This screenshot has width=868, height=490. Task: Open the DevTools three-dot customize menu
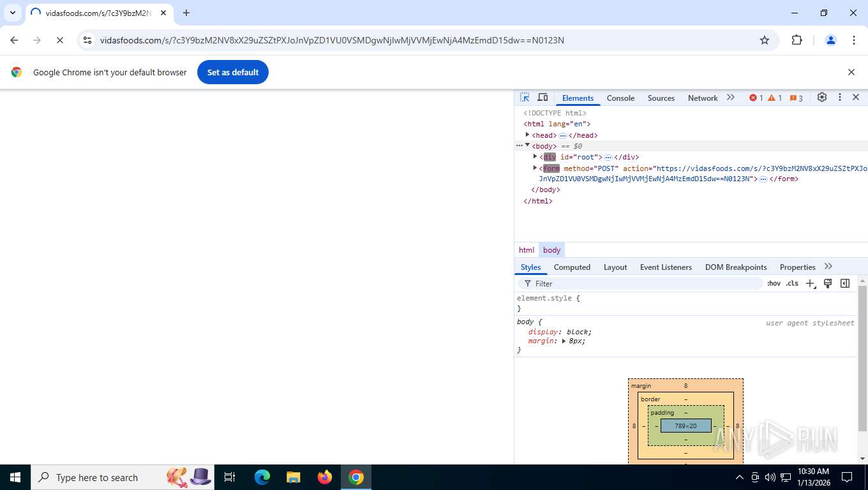[x=840, y=98]
